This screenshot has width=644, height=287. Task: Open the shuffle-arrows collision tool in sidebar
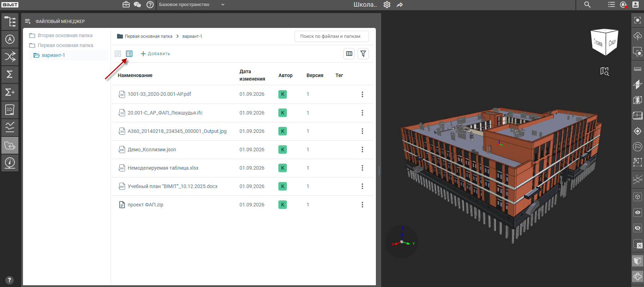[10, 57]
